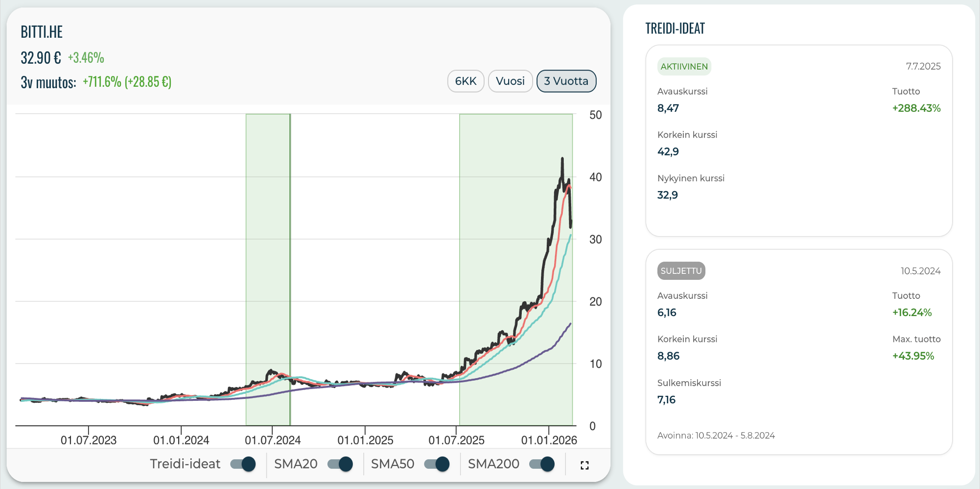Click the SULJETTU status badge
The height and width of the screenshot is (489, 980).
[681, 271]
